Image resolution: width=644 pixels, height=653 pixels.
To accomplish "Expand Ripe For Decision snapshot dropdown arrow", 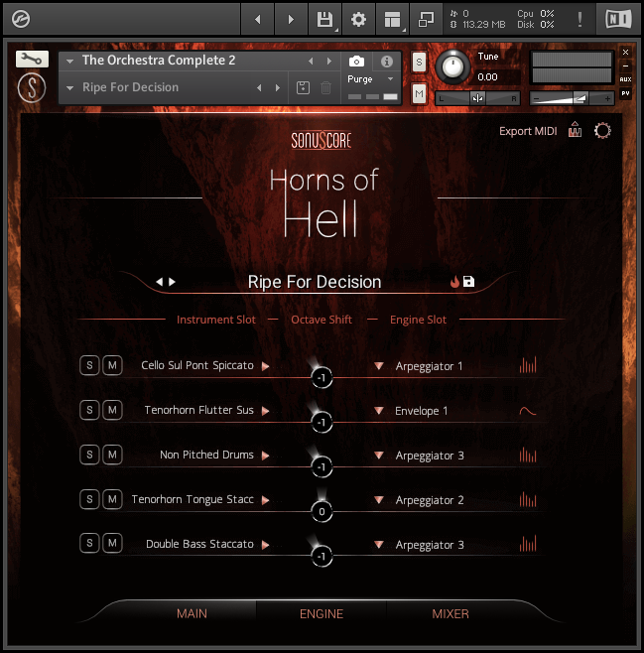I will 69,88.
